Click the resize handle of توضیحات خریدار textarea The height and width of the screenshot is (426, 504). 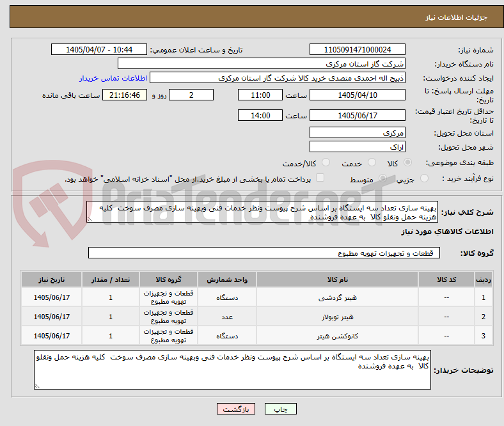[x=37, y=386]
